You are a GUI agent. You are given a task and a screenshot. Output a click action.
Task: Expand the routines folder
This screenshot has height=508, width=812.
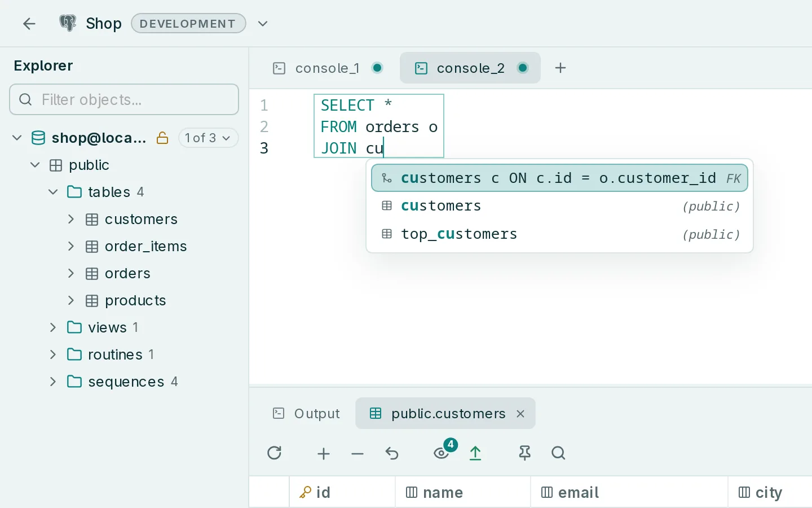53,354
